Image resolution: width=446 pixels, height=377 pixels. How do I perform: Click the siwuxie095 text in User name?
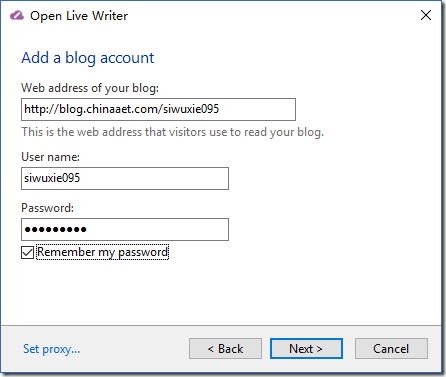click(52, 178)
